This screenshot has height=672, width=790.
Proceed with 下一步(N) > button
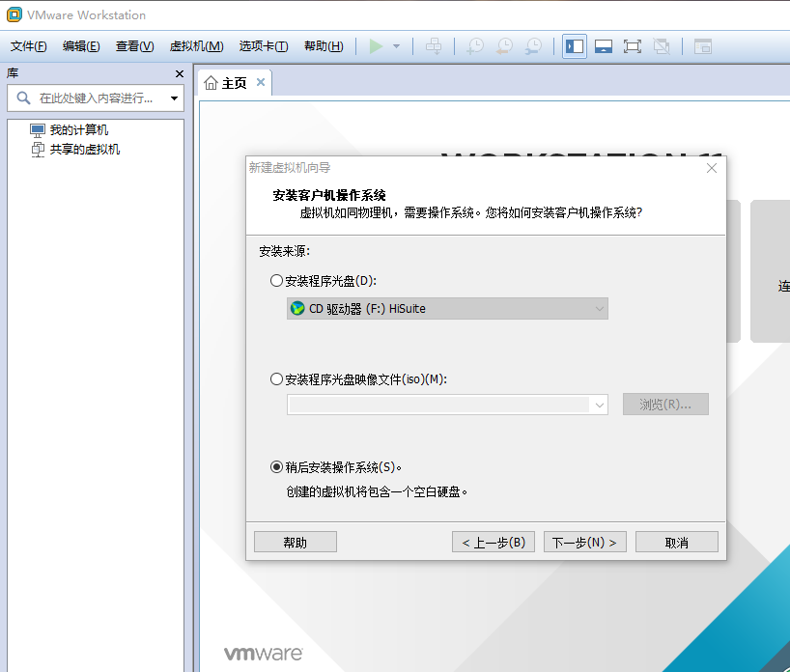[584, 542]
